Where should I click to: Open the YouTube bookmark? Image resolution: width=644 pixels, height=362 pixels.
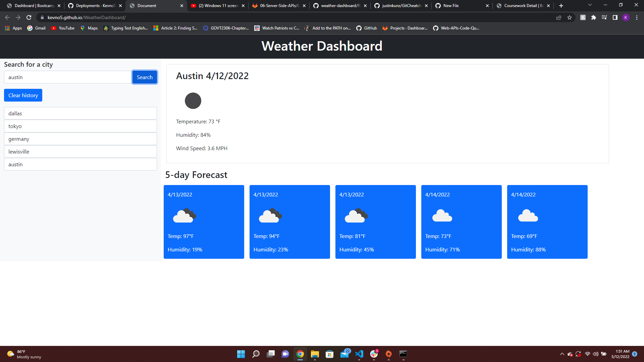pos(62,28)
